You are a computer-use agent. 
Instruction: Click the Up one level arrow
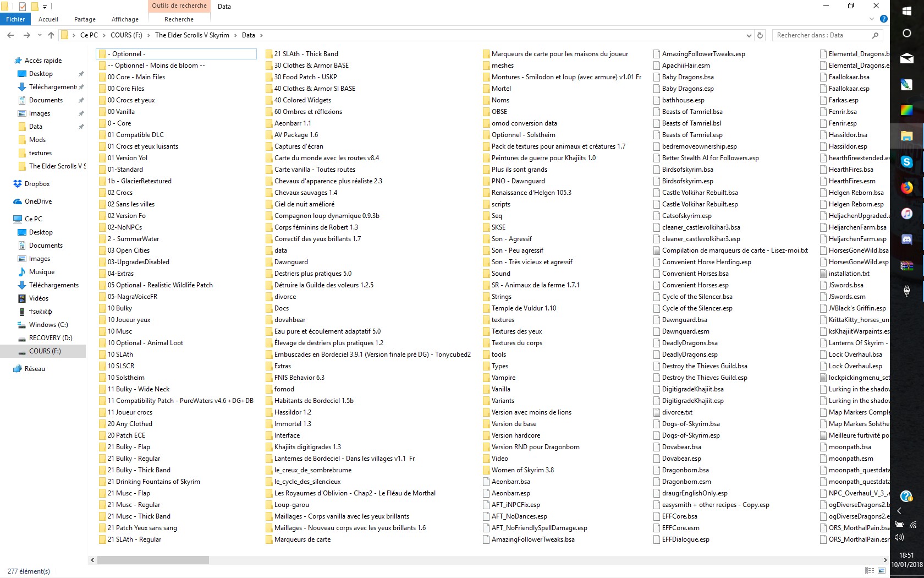[51, 35]
